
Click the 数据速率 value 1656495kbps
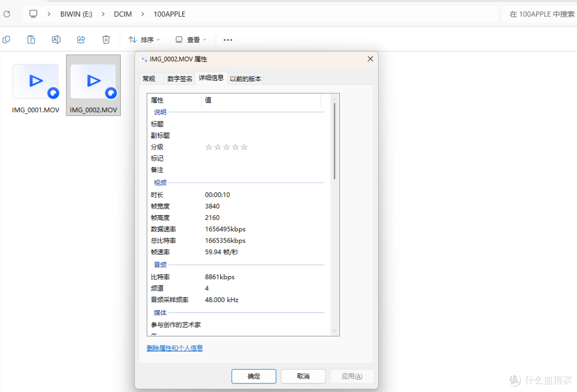pyautogui.click(x=225, y=229)
